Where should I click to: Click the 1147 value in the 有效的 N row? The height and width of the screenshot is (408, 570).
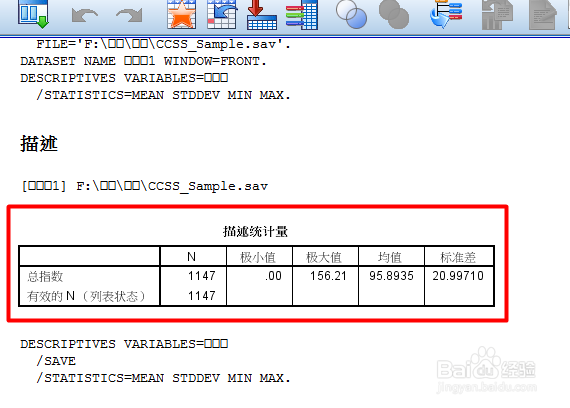(202, 296)
